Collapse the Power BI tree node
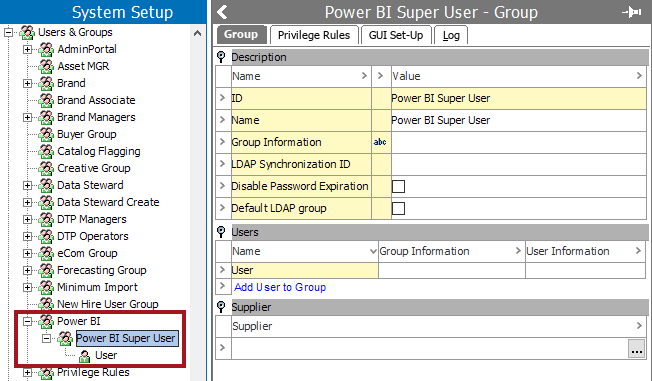This screenshot has width=652, height=381. 27,322
